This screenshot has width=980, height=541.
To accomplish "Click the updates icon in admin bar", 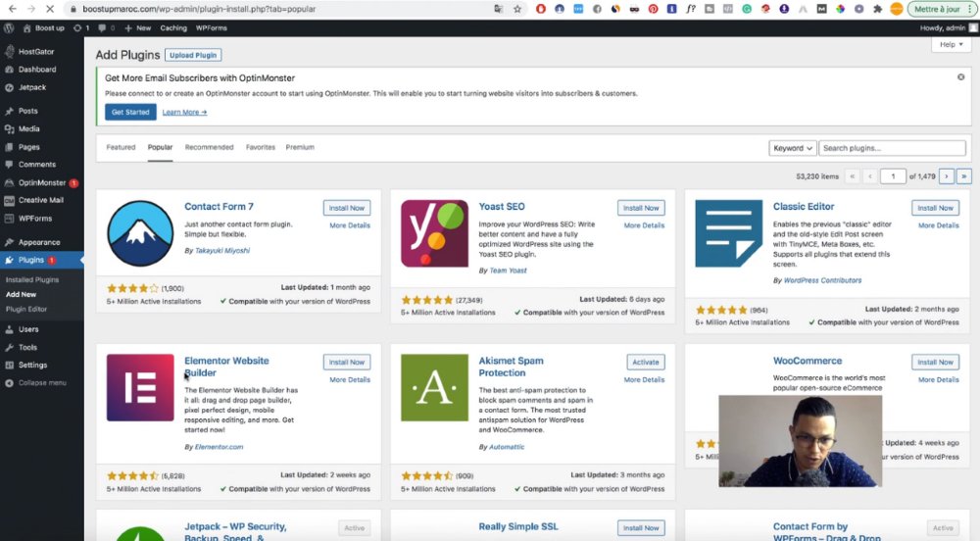I will click(x=77, y=28).
